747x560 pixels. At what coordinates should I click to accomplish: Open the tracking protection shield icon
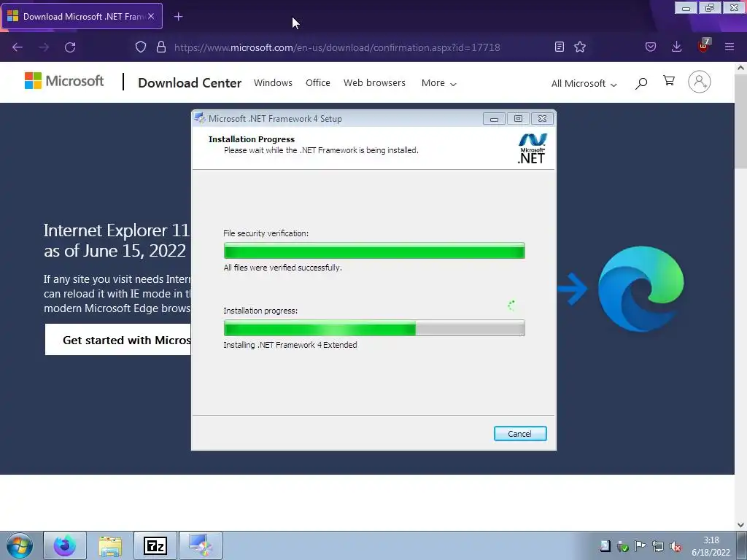141,47
